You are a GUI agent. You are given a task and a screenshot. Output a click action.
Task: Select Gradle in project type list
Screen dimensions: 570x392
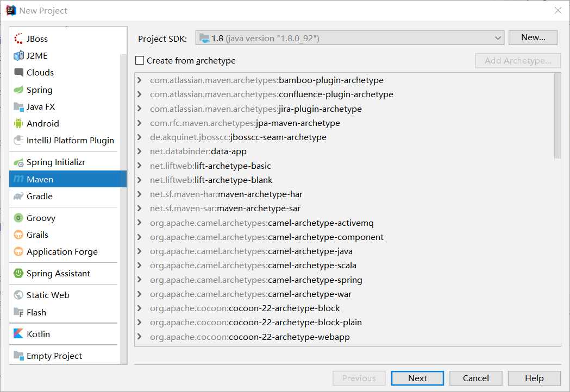point(64,197)
